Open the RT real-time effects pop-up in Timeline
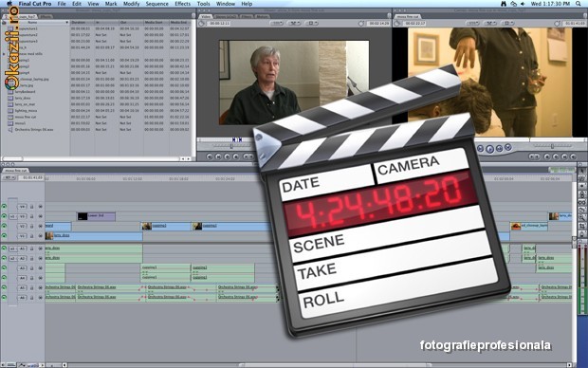The width and height of the screenshot is (588, 368). pos(9,177)
